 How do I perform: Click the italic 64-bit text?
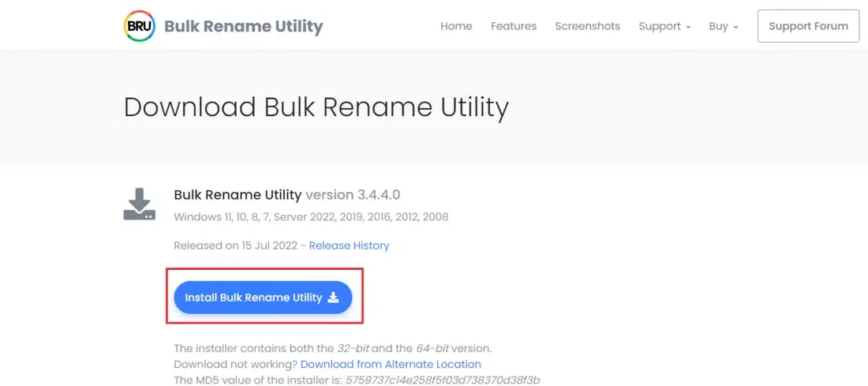coord(416,348)
